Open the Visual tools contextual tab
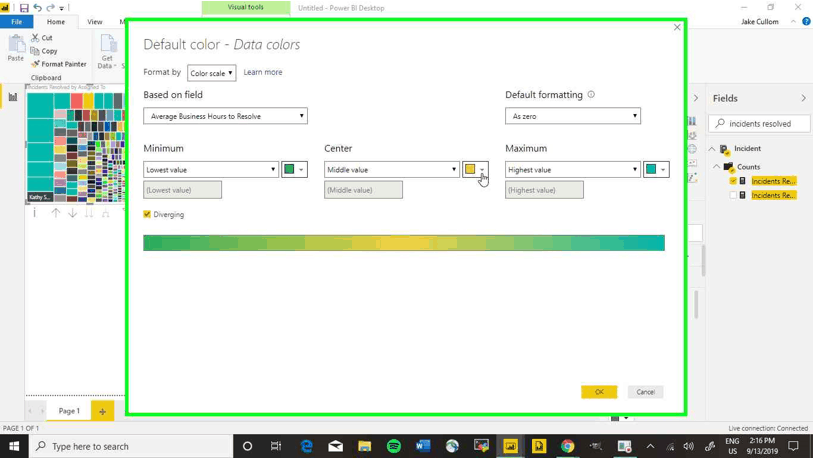815x460 pixels. (x=246, y=7)
